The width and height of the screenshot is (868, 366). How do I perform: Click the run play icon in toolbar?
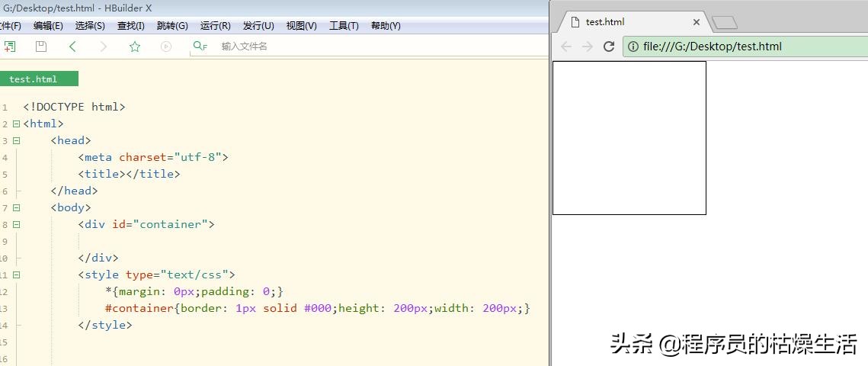click(x=166, y=47)
